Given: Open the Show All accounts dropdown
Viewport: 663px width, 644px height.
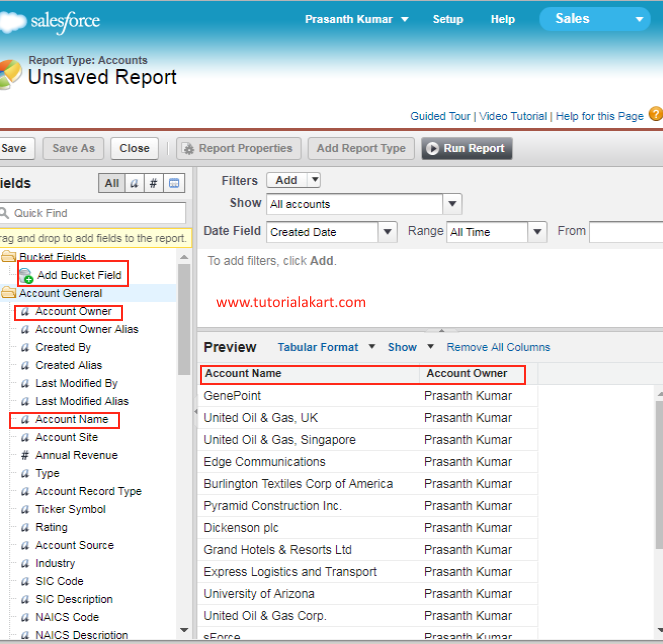Looking at the screenshot, I should 452,204.
